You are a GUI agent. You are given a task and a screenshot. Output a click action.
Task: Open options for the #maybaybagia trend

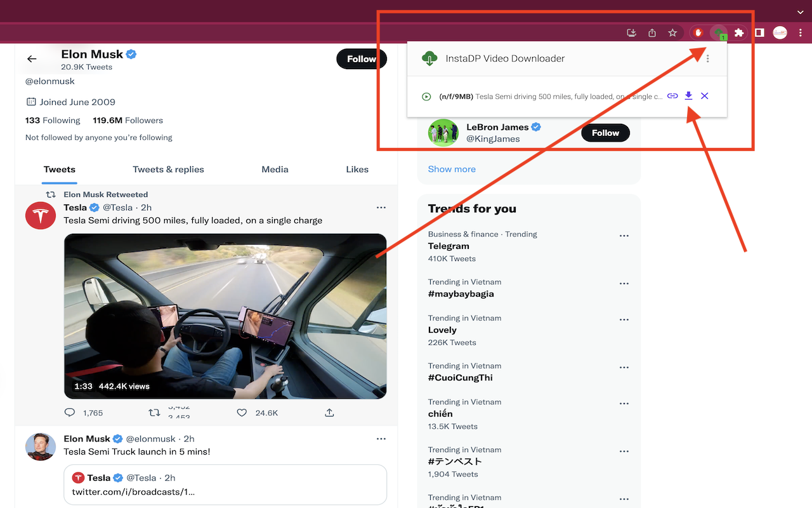(x=624, y=283)
